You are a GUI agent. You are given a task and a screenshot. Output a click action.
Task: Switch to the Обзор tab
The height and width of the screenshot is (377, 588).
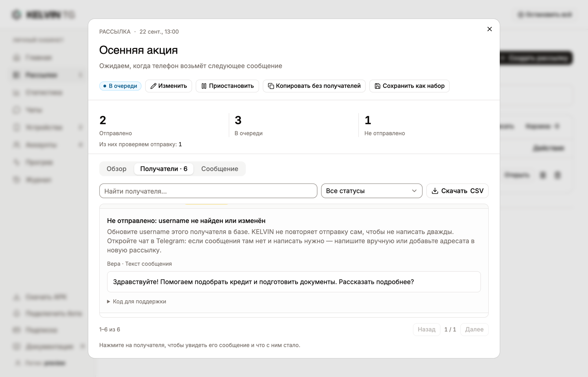coord(116,169)
